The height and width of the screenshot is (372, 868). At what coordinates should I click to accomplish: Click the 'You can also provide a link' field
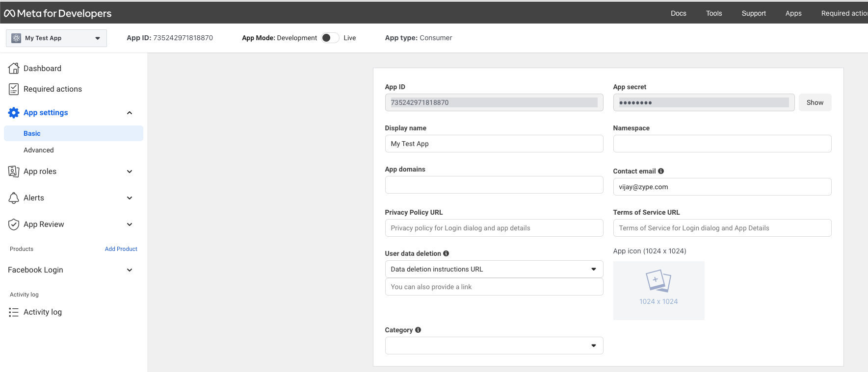coord(494,287)
